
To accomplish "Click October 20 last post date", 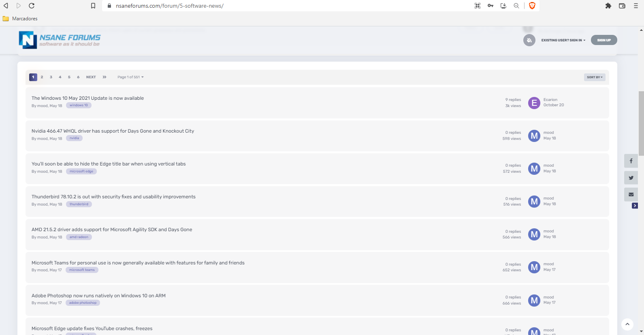I will pos(554,105).
